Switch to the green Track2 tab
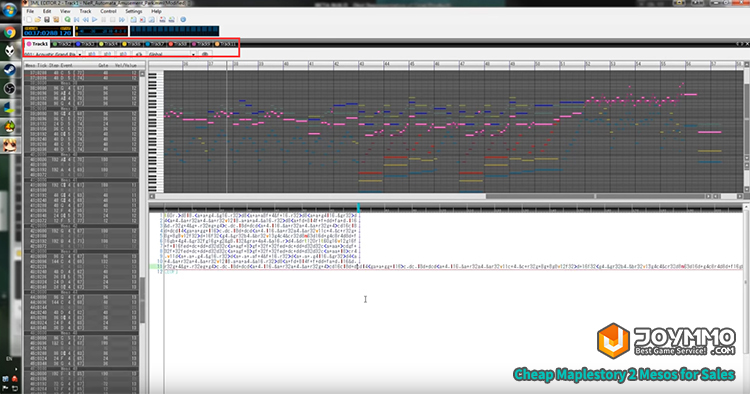This screenshot has height=394, width=750. pos(62,44)
